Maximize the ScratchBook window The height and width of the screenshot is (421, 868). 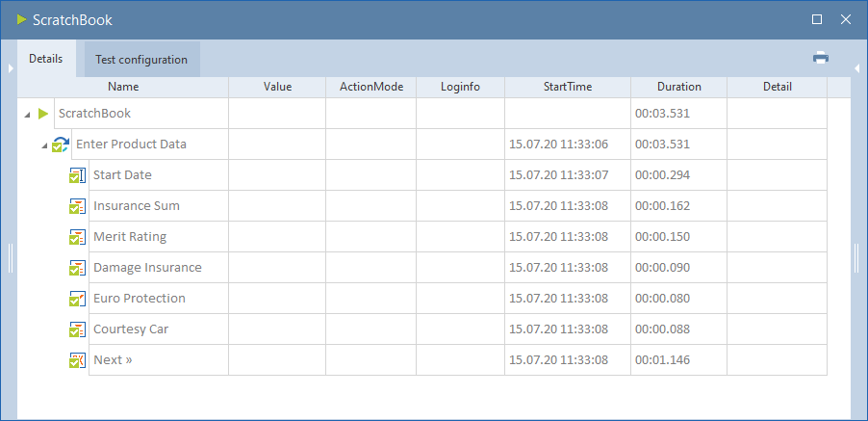[817, 19]
